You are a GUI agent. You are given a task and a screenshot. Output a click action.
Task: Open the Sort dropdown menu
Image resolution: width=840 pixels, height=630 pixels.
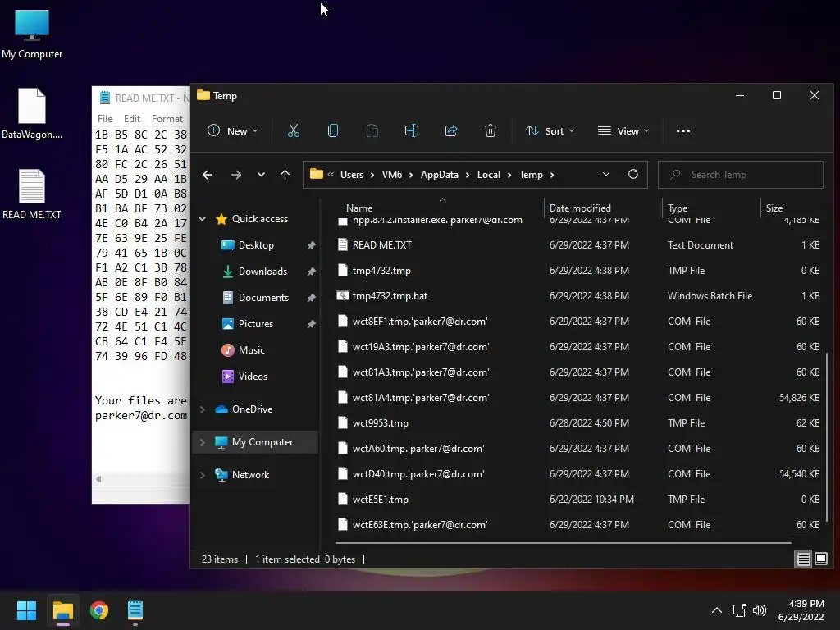pyautogui.click(x=550, y=130)
